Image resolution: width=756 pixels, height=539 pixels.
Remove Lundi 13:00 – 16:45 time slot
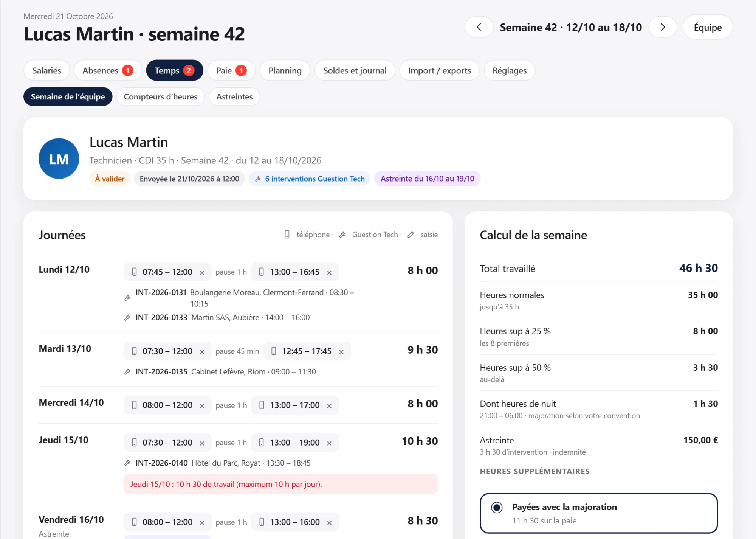[x=329, y=272]
